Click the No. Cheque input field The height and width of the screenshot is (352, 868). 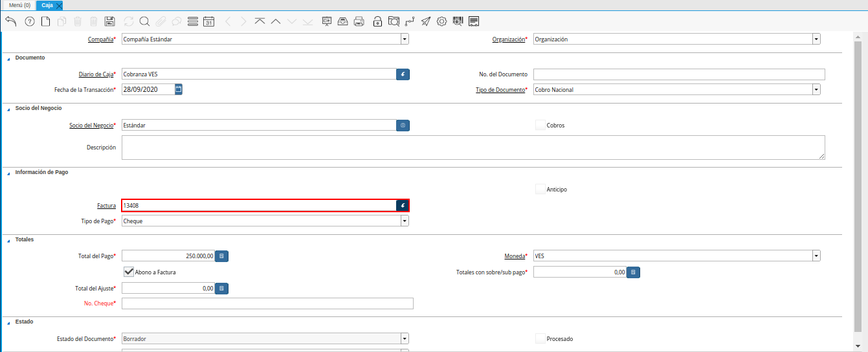pos(267,303)
